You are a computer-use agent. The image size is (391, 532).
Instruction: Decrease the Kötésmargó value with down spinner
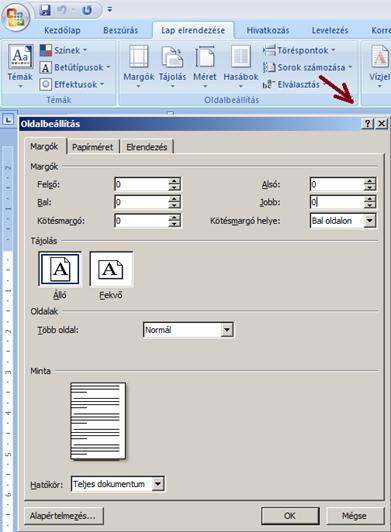pyautogui.click(x=174, y=224)
